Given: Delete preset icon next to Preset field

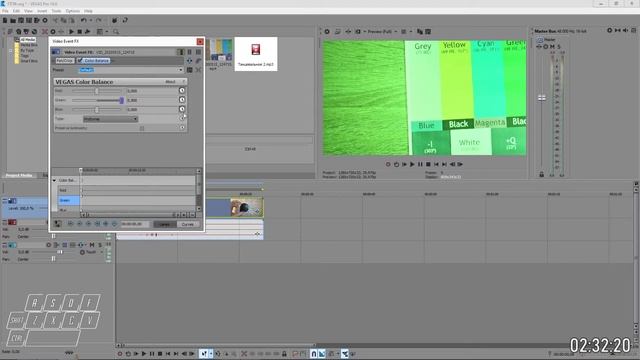Looking at the screenshot, I should pyautogui.click(x=198, y=70).
